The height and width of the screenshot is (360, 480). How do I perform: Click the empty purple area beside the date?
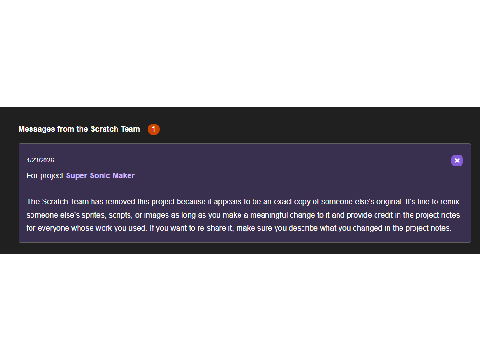tap(250, 160)
